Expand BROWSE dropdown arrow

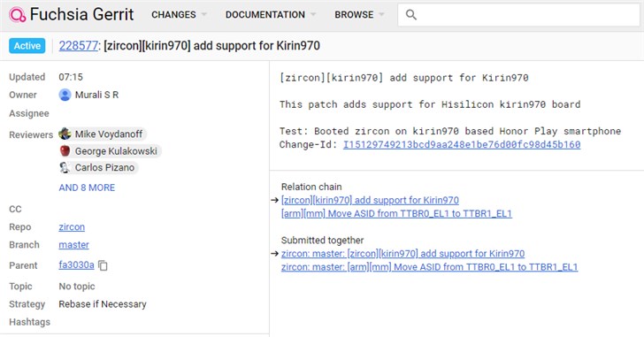pos(381,15)
